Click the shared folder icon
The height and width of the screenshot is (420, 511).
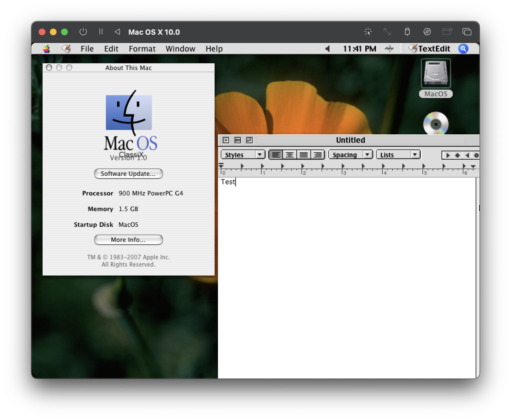pyautogui.click(x=447, y=32)
